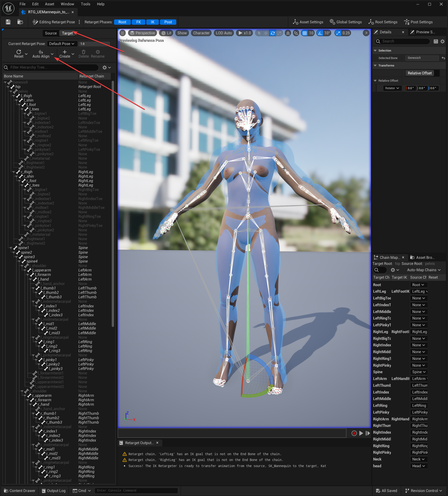Open the File menu

coord(22,4)
